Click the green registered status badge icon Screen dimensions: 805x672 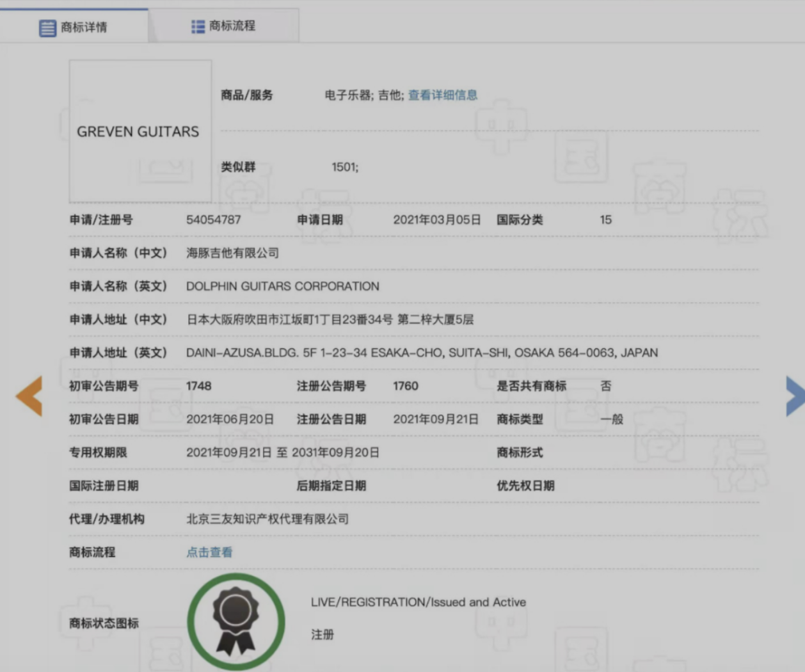pos(236,621)
